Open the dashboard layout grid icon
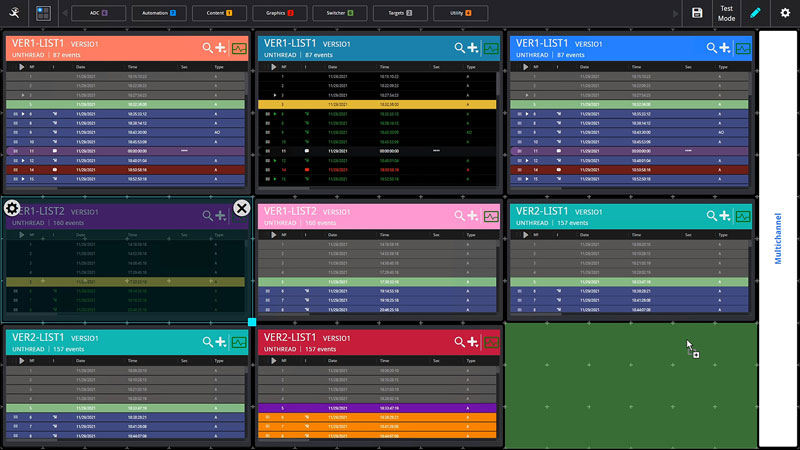Viewport: 800px width, 450px height. [43, 13]
